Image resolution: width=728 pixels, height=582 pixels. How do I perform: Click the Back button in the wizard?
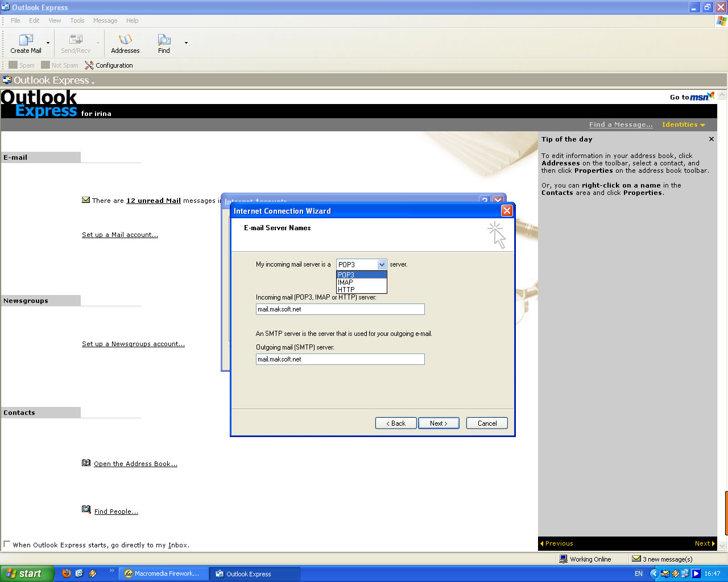tap(396, 423)
